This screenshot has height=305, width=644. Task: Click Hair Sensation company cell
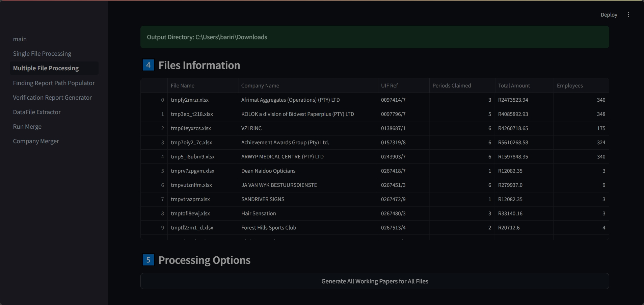[308, 213]
